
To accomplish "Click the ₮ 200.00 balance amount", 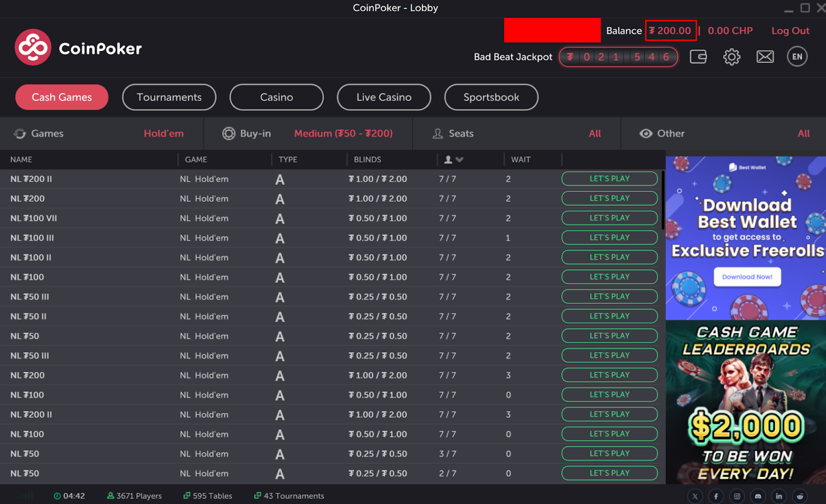I will pos(671,31).
